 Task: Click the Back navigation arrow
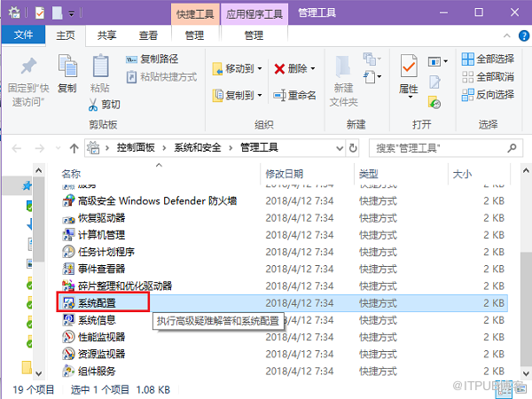[17, 148]
